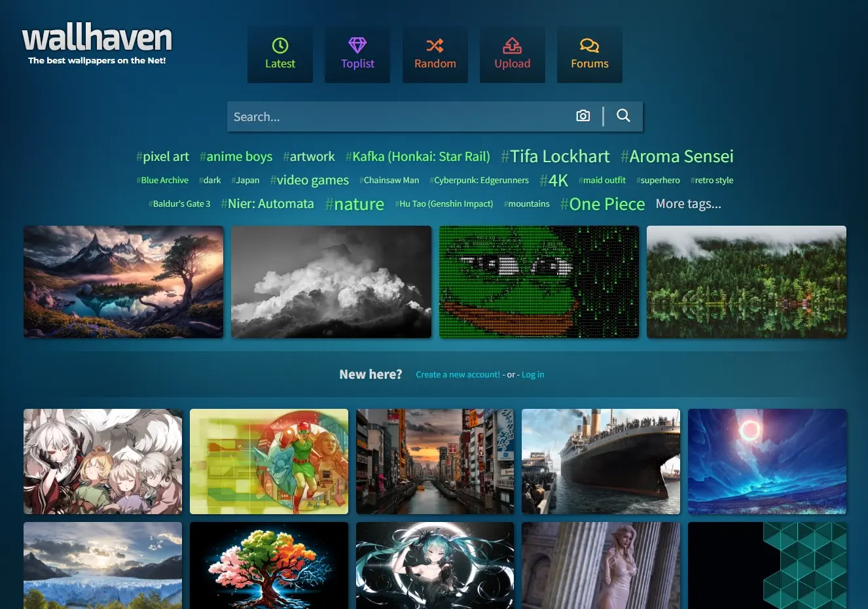Visit Forums via the speech bubble icon
This screenshot has width=868, height=609.
pos(589,46)
